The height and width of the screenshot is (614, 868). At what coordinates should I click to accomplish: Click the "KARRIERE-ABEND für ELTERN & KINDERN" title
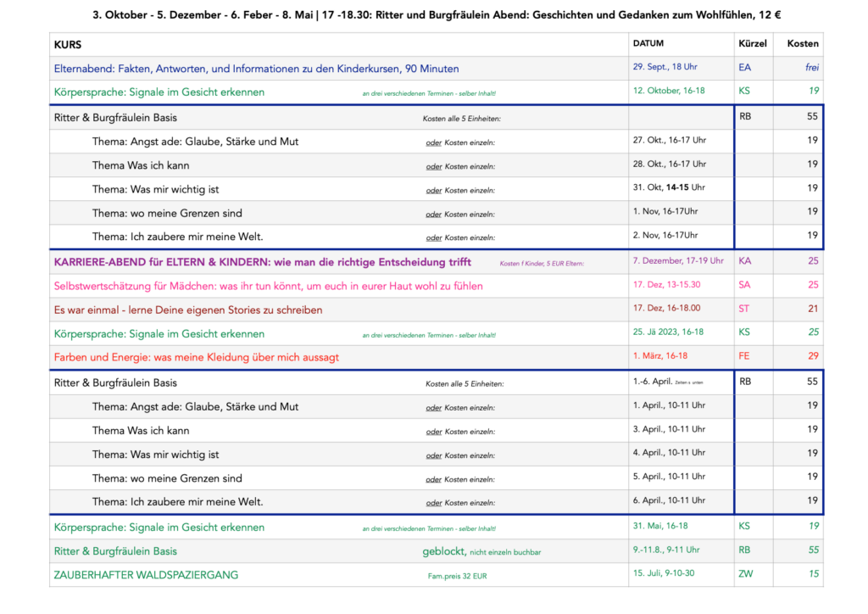pyautogui.click(x=263, y=262)
